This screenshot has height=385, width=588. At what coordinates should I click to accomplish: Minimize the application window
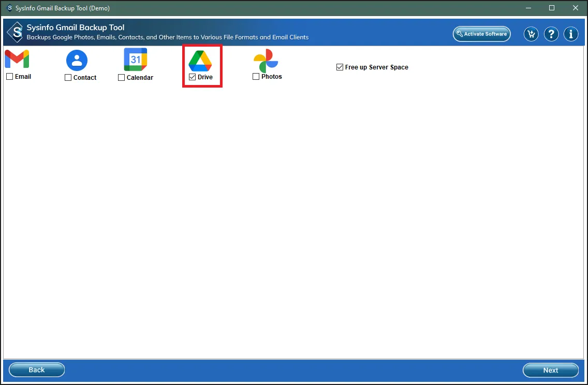[528, 8]
